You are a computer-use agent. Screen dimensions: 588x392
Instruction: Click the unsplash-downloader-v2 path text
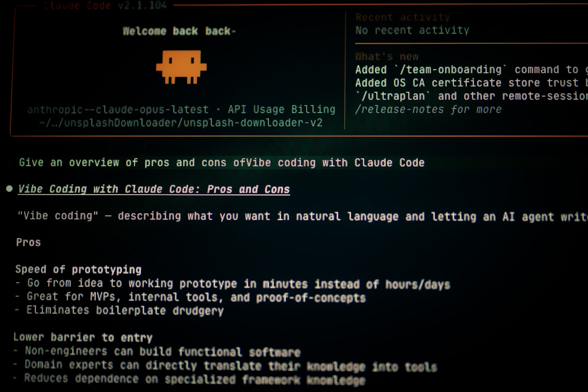click(181, 122)
